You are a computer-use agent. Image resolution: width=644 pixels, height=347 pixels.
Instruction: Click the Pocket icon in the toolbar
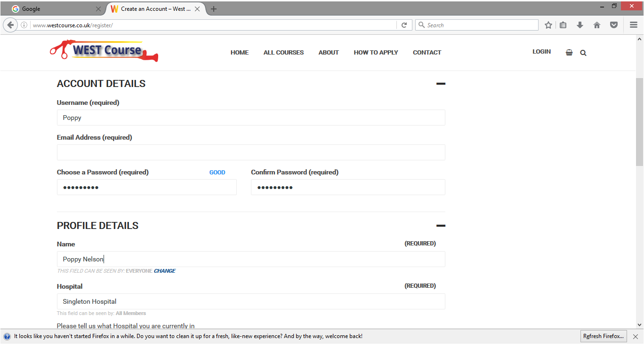(x=614, y=25)
